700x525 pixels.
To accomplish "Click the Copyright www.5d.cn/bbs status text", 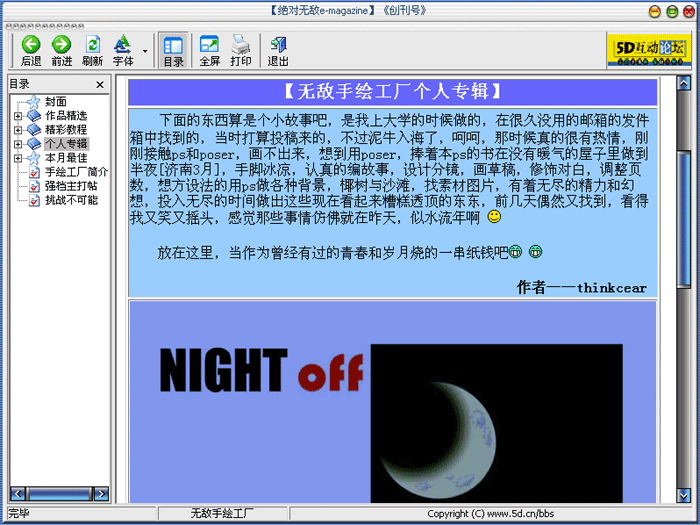I will [x=490, y=514].
